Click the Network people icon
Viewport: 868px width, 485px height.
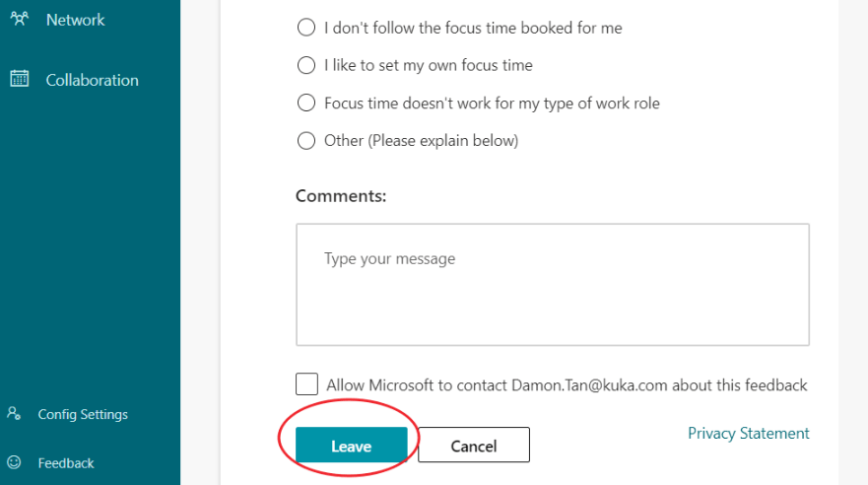tap(20, 20)
